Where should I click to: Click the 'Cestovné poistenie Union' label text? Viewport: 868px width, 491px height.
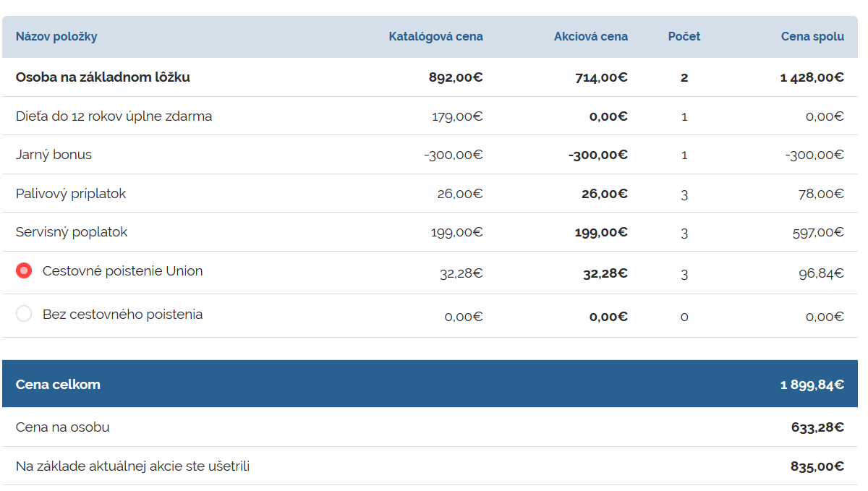click(122, 271)
